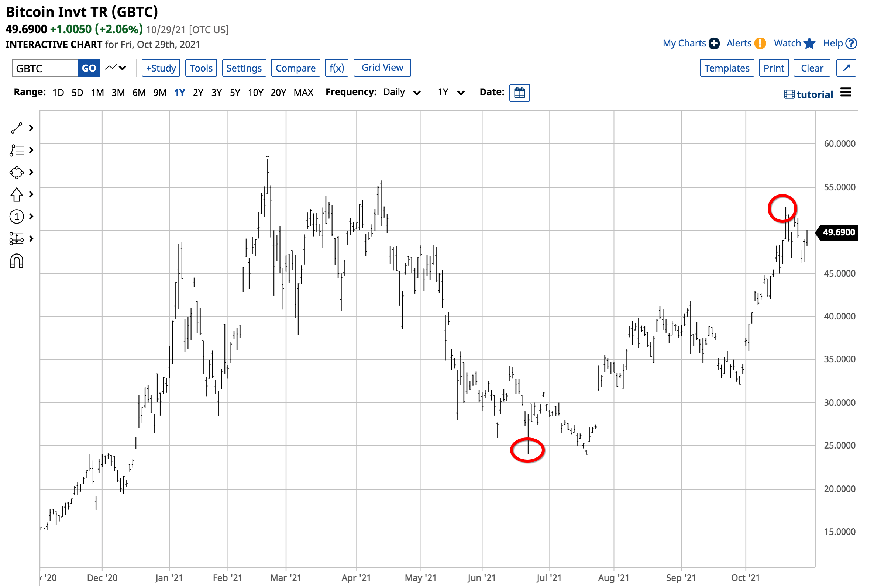
Task: Select the 20Y range
Action: tap(278, 93)
